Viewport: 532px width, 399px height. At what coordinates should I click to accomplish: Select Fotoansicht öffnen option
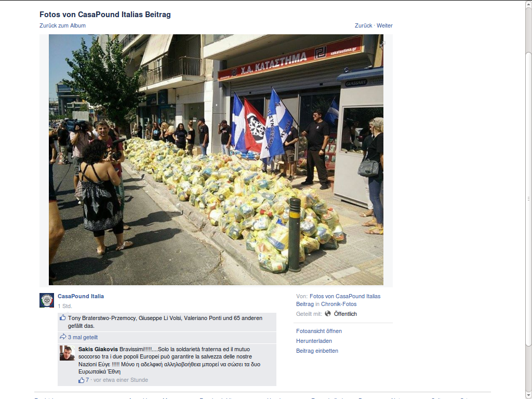319,331
